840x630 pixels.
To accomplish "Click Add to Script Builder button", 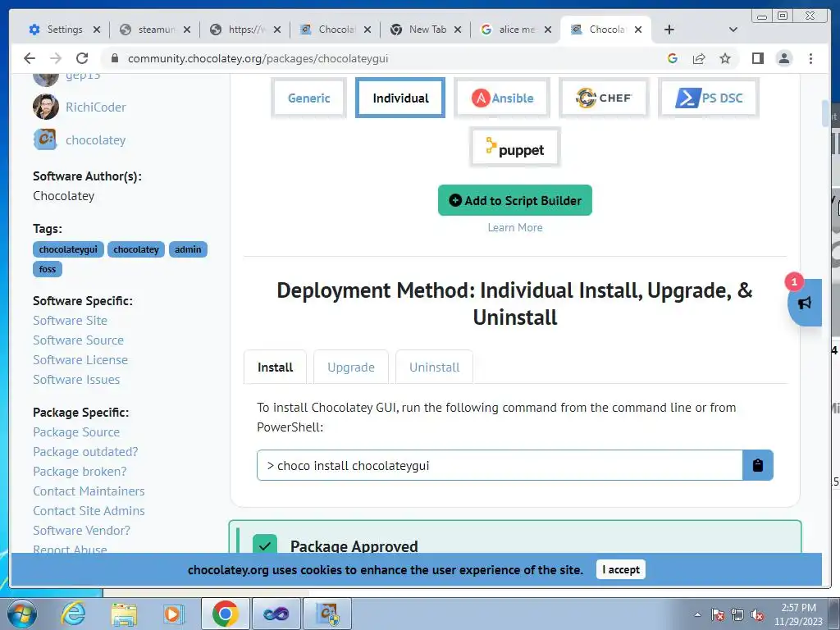I will coord(515,200).
